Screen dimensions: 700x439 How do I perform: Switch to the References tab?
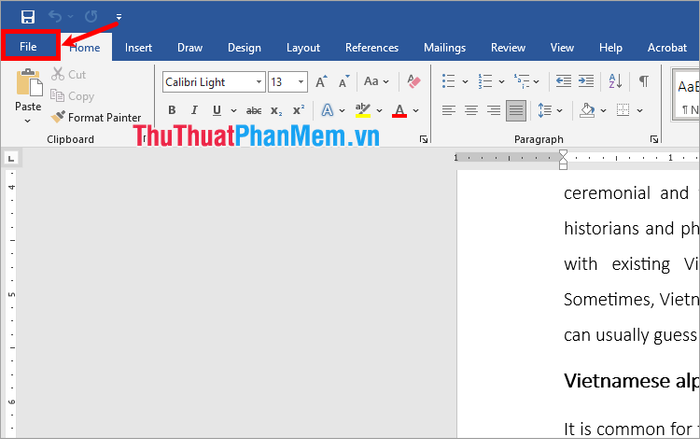[x=371, y=47]
